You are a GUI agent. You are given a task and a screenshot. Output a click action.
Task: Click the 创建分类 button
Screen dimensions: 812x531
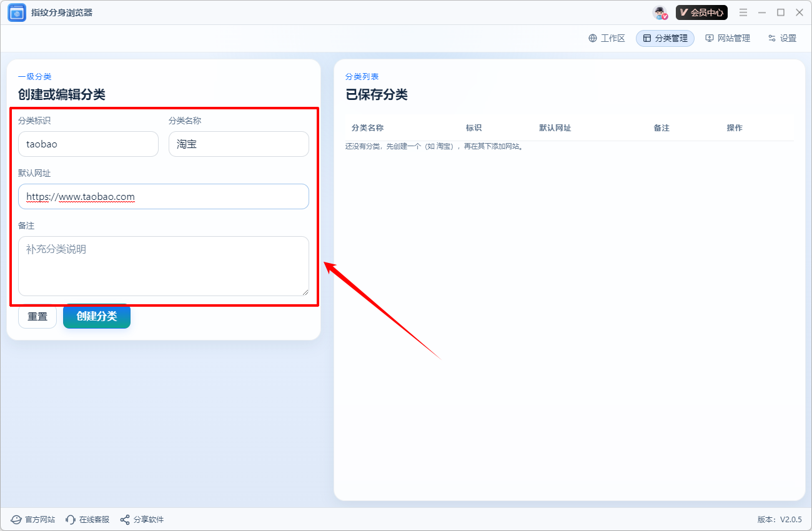[97, 316]
